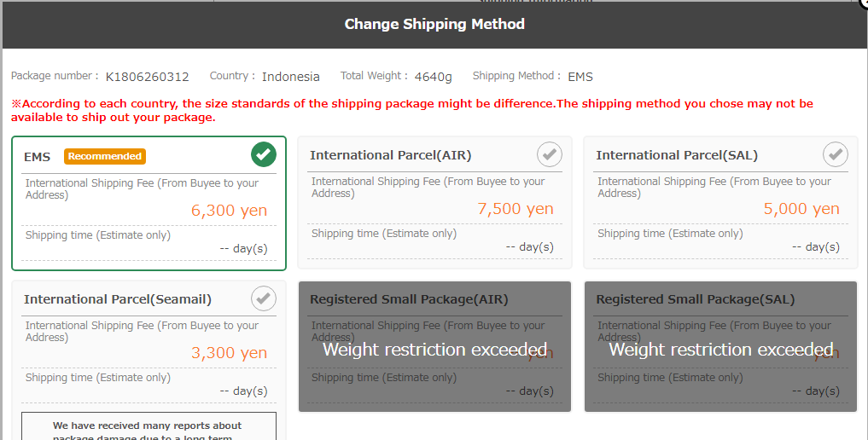The image size is (868, 440).
Task: Click the 7,500 yen shipping fee
Action: [516, 209]
